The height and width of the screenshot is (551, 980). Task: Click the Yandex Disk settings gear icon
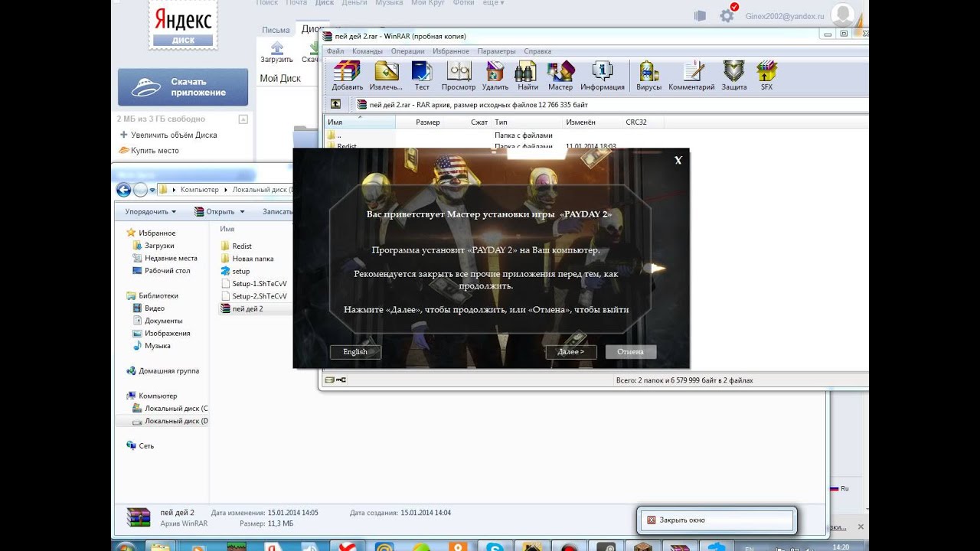tap(727, 15)
